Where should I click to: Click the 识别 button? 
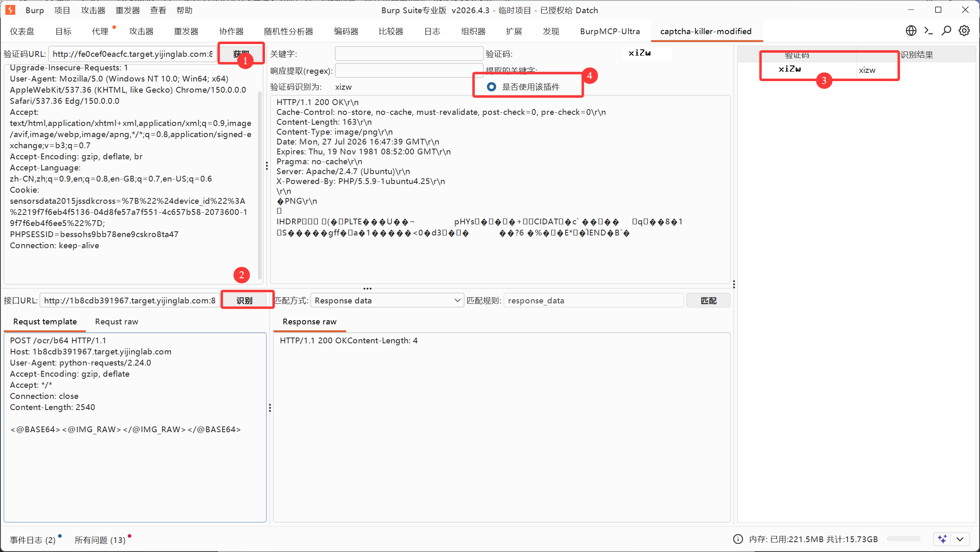coord(244,300)
